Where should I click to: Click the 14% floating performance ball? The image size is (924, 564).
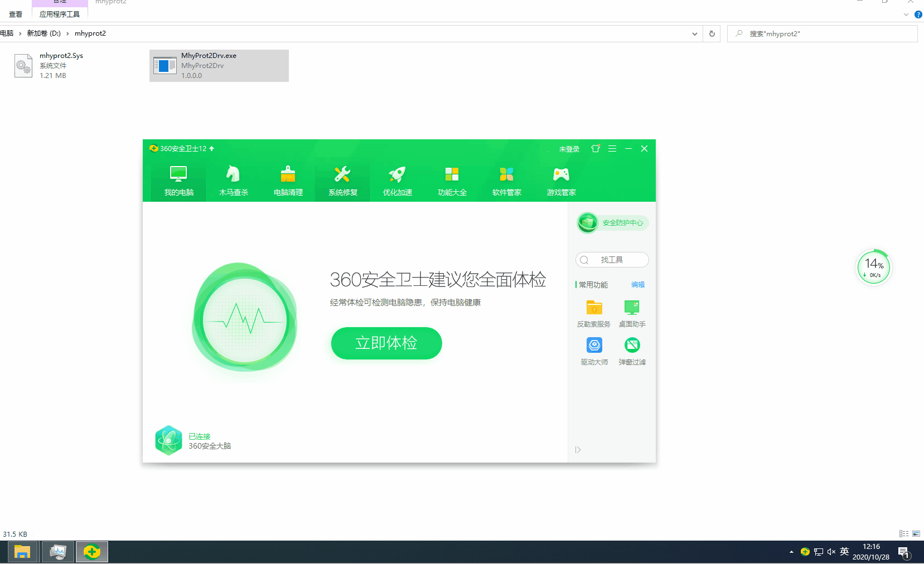874,268
